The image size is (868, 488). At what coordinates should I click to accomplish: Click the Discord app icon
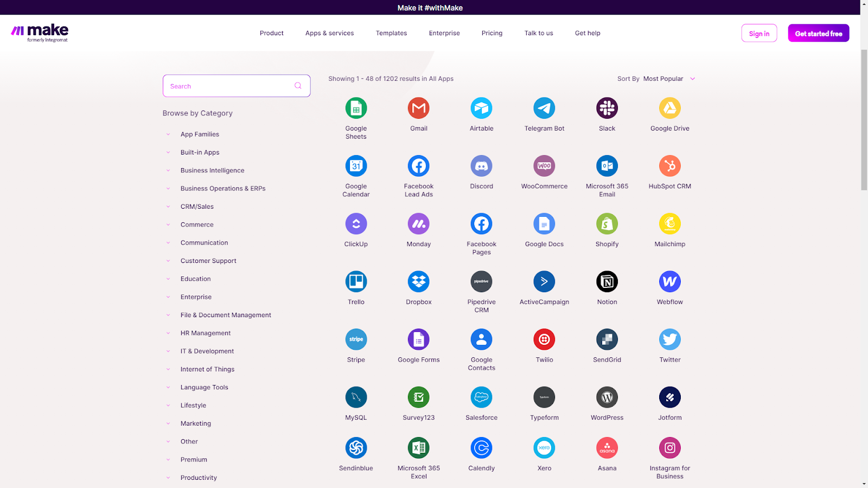481,166
